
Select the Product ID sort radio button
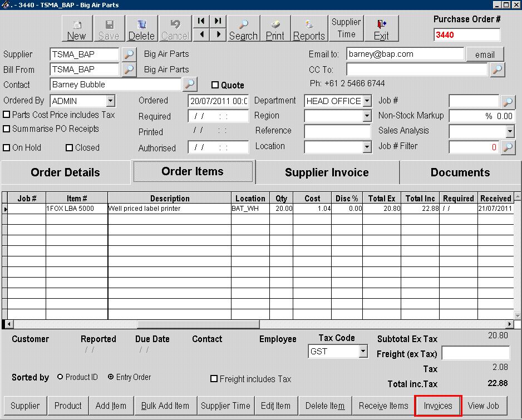[x=60, y=377]
